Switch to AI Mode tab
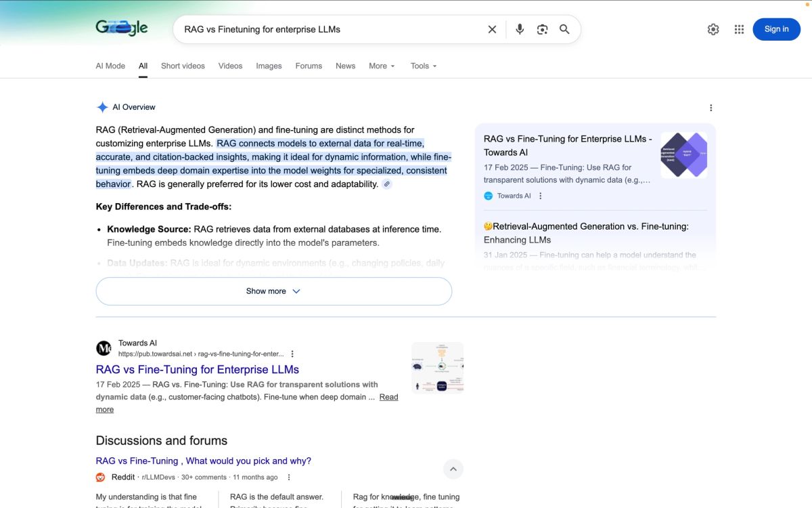This screenshot has width=812, height=508. pyautogui.click(x=110, y=66)
